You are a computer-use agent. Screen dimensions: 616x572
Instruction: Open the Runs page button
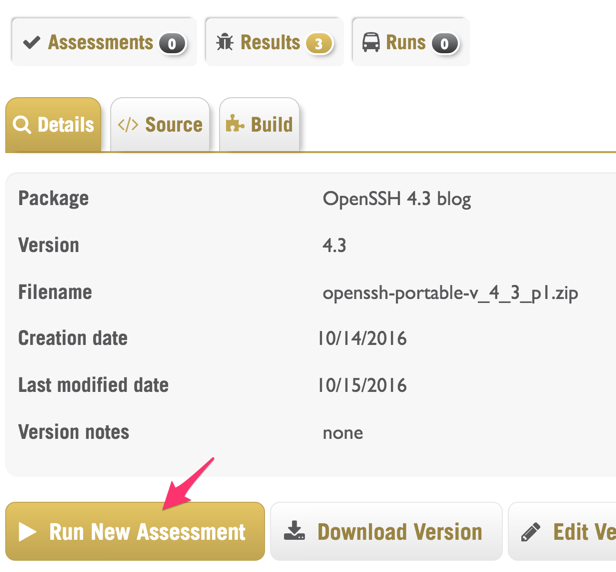411,42
